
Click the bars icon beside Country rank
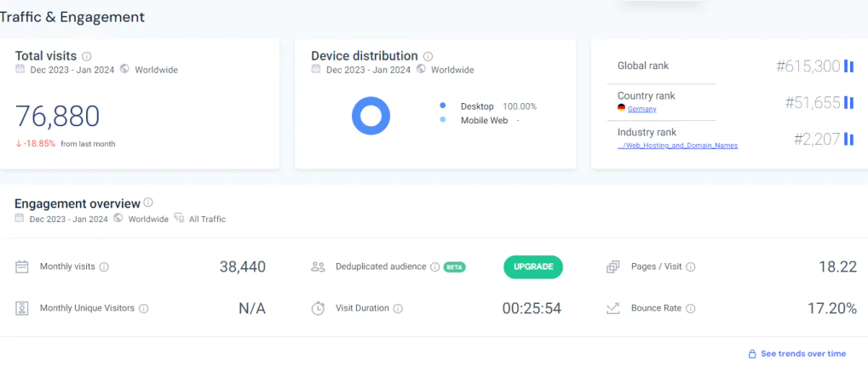point(848,103)
